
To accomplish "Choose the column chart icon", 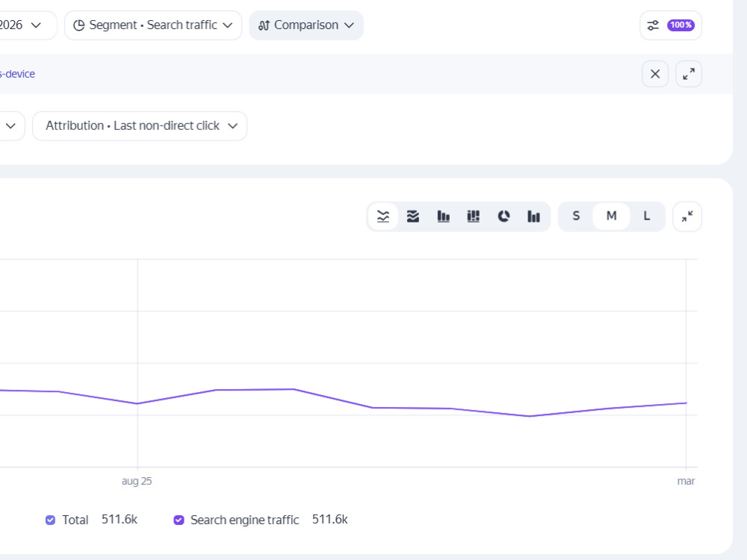I will tap(443, 217).
